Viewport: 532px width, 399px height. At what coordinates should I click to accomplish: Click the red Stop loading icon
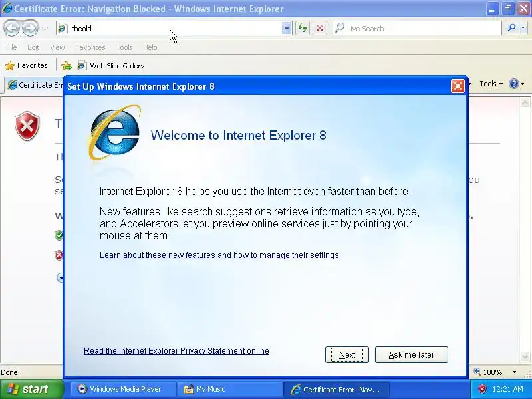(x=320, y=28)
